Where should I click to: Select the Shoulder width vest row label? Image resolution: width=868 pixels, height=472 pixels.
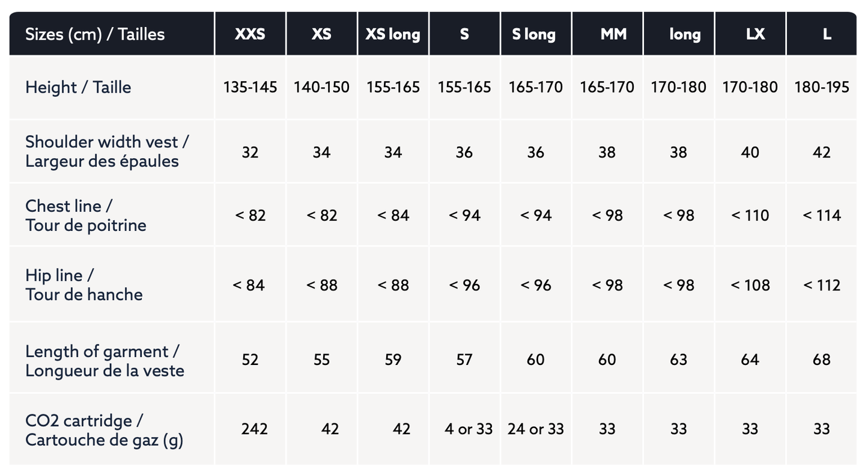[x=107, y=152]
